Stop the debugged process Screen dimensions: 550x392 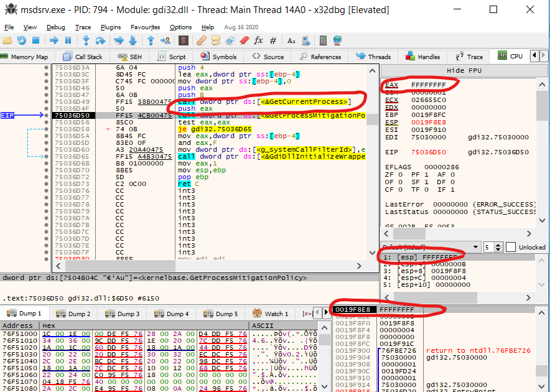coord(35,40)
